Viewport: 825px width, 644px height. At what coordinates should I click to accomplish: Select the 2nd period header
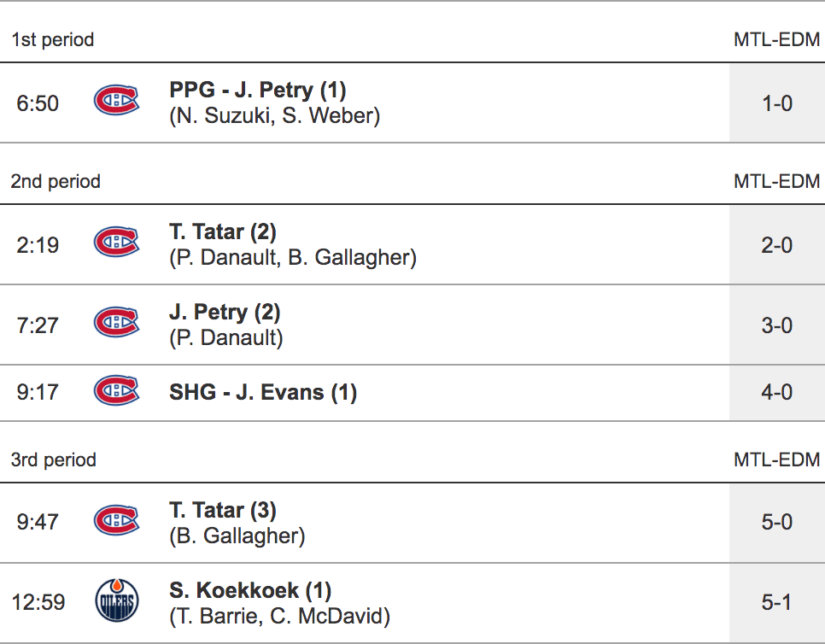pyautogui.click(x=56, y=181)
